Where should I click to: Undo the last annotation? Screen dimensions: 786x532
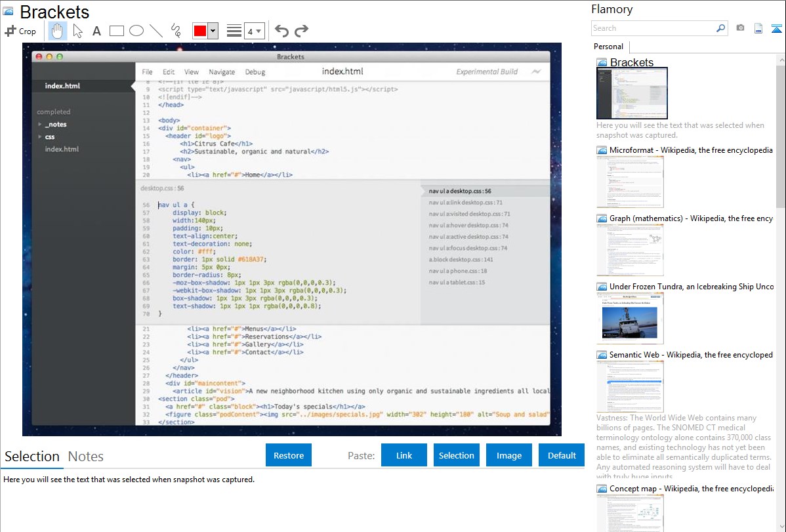click(x=281, y=31)
